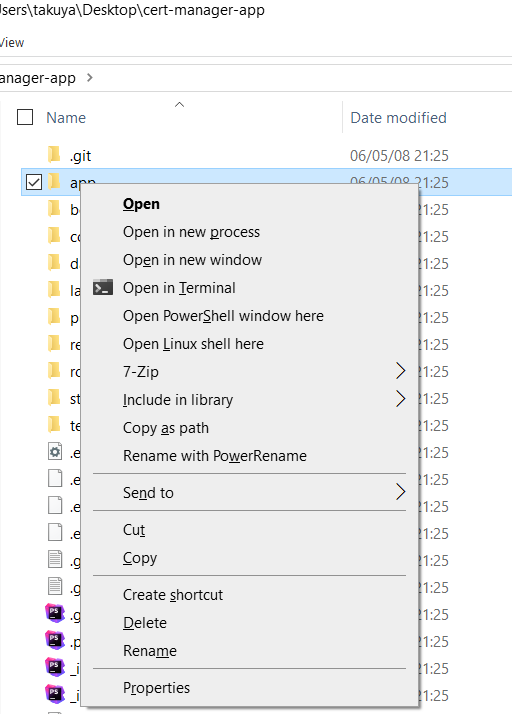Click the first PhpStorm file icon
This screenshot has width=512, height=714.
(55, 613)
